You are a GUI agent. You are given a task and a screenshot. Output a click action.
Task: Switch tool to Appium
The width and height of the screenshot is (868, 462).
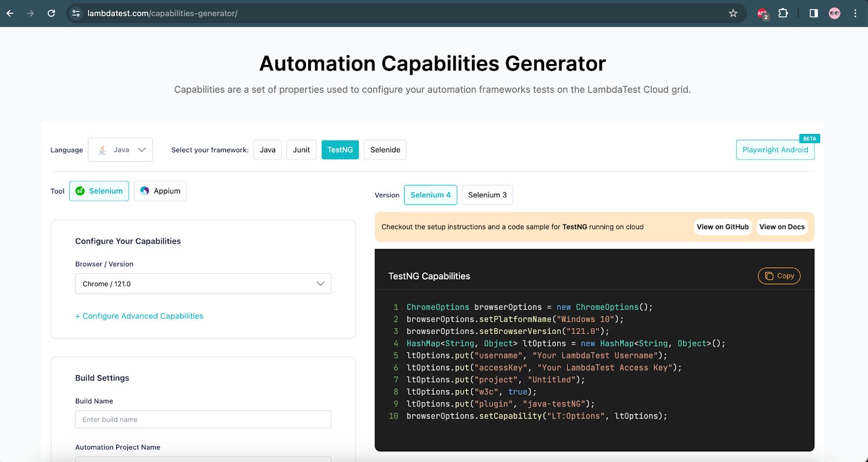click(x=160, y=191)
